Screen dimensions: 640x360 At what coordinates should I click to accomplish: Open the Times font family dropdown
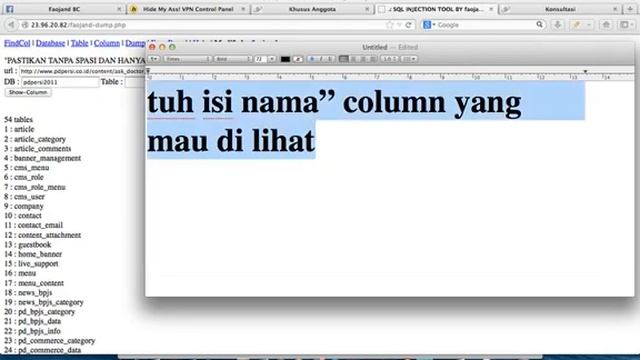click(187, 59)
